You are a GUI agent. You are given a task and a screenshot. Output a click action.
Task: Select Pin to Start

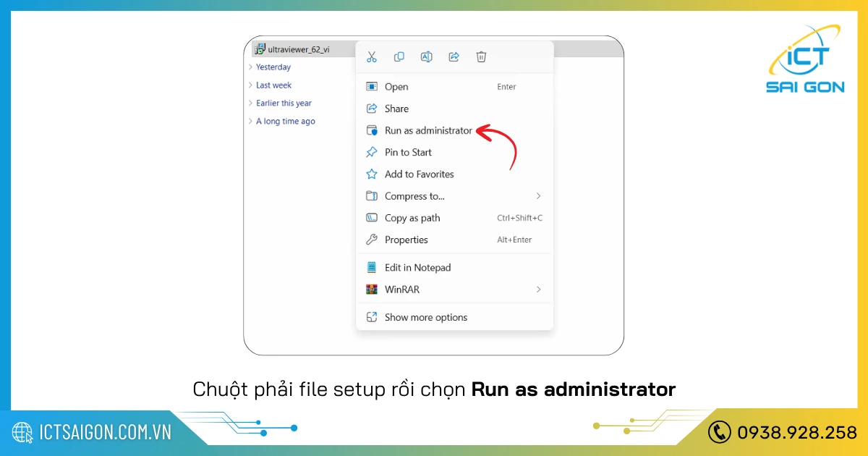click(x=454, y=152)
